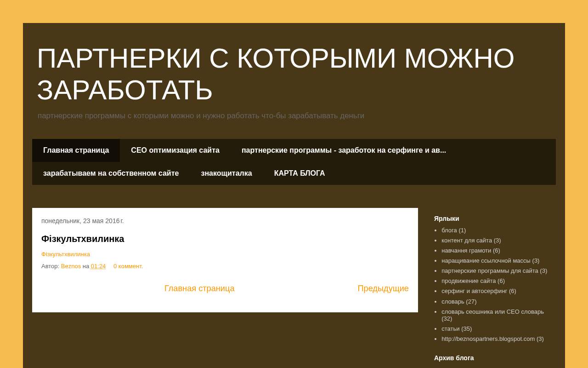
Task: Open партнерские программы для сайта label
Action: click(x=490, y=271)
